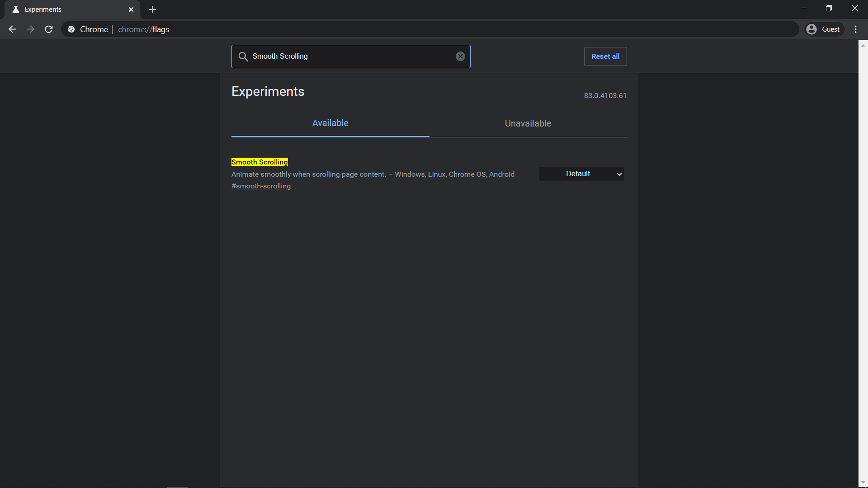Click the Animate smoothly description text
The image size is (868, 488).
pos(373,174)
